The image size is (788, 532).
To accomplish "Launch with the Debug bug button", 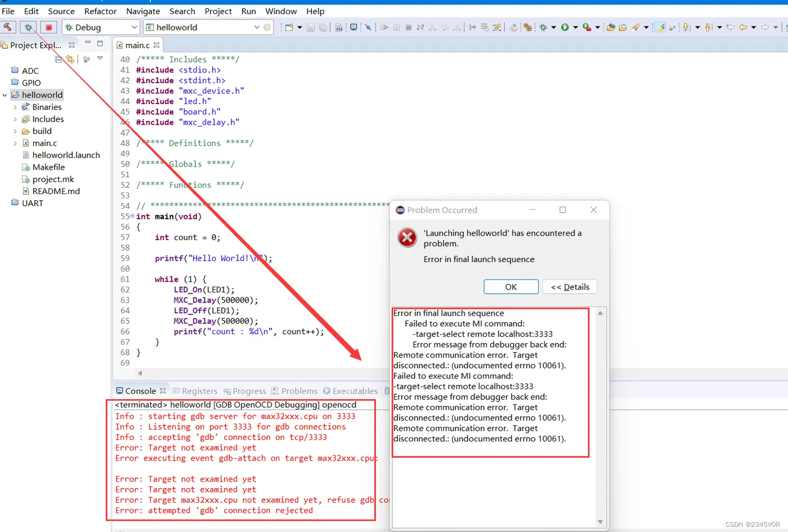I will [x=28, y=27].
